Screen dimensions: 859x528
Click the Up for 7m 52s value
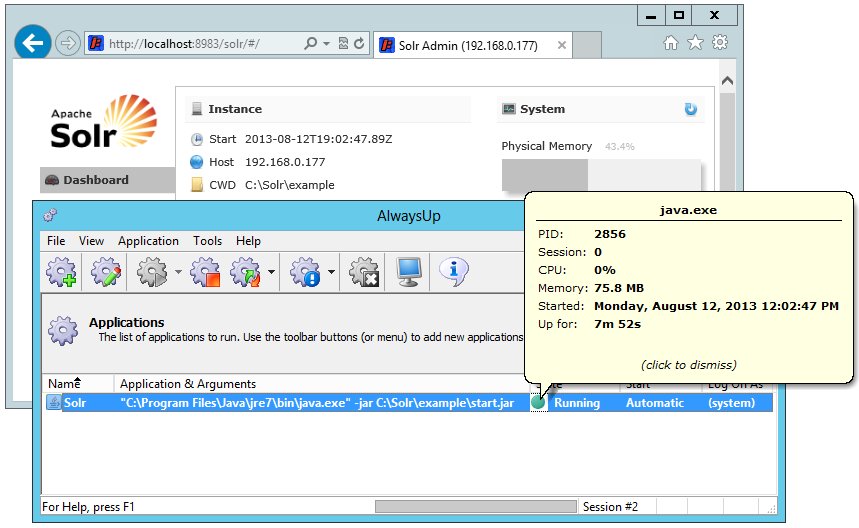click(x=617, y=324)
